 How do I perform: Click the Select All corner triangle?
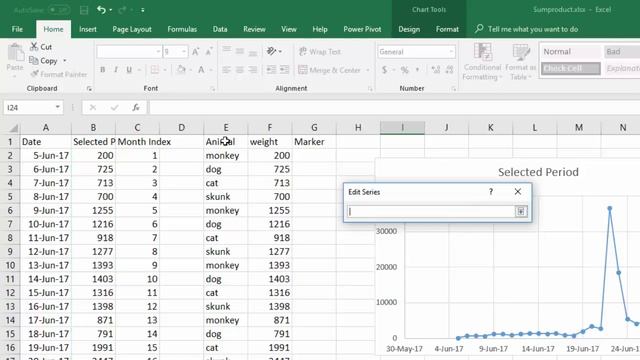tap(13, 128)
